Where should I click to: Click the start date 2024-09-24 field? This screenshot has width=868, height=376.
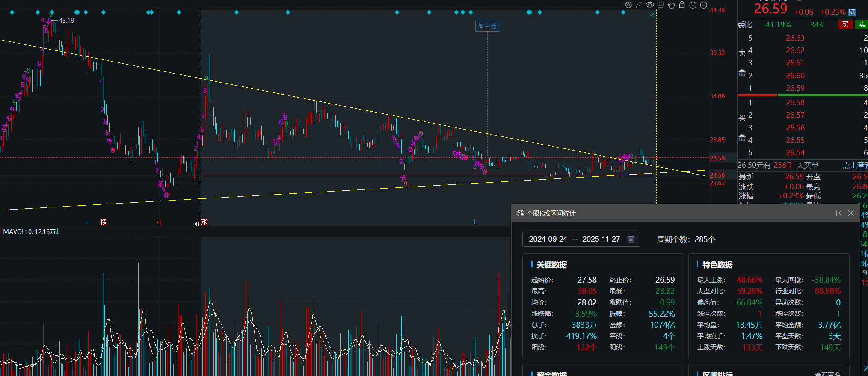tap(548, 239)
